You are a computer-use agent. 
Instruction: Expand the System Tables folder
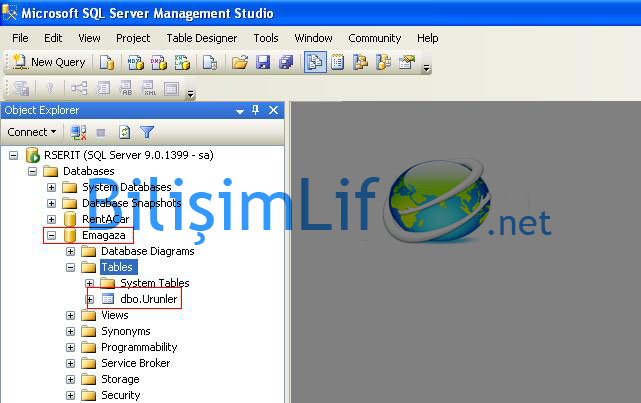(x=89, y=283)
